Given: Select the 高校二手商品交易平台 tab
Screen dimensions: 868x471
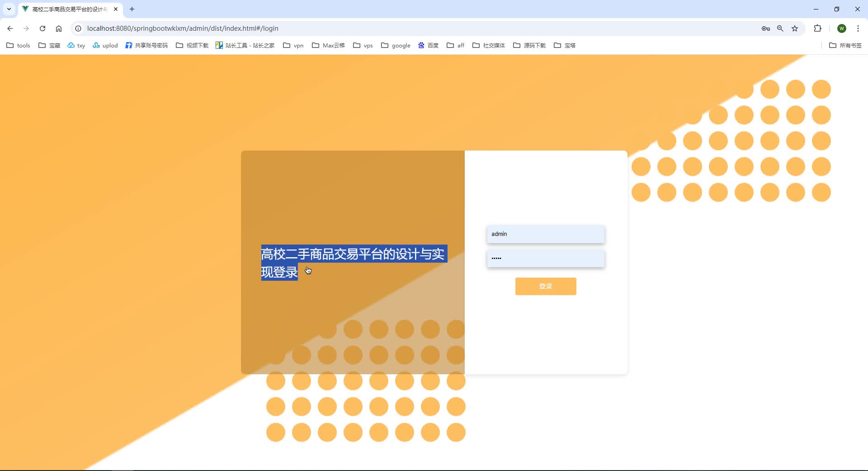Looking at the screenshot, I should 70,9.
